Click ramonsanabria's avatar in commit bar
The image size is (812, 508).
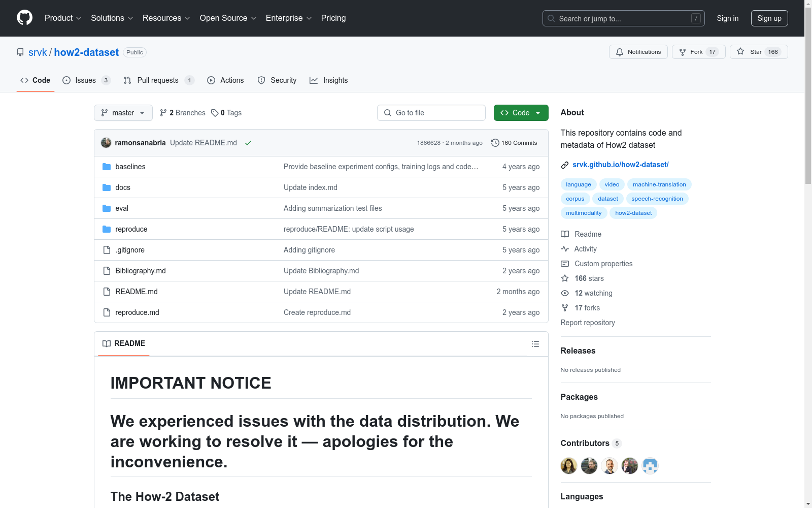coord(106,143)
